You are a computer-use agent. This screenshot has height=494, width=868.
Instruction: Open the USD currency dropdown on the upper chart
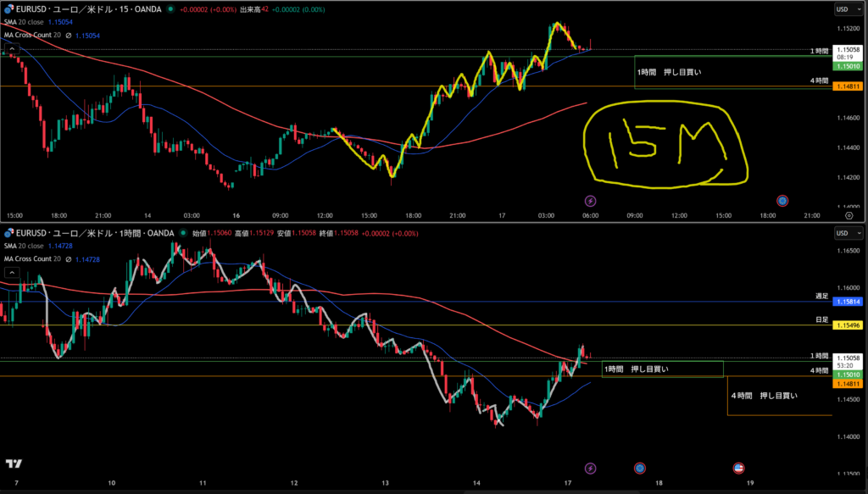[844, 9]
